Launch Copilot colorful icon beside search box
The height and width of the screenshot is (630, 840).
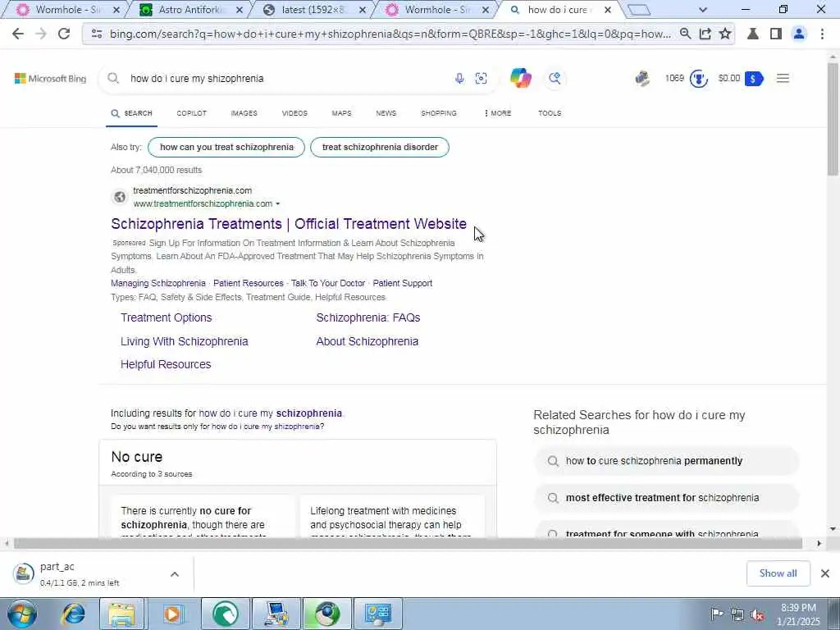[520, 78]
